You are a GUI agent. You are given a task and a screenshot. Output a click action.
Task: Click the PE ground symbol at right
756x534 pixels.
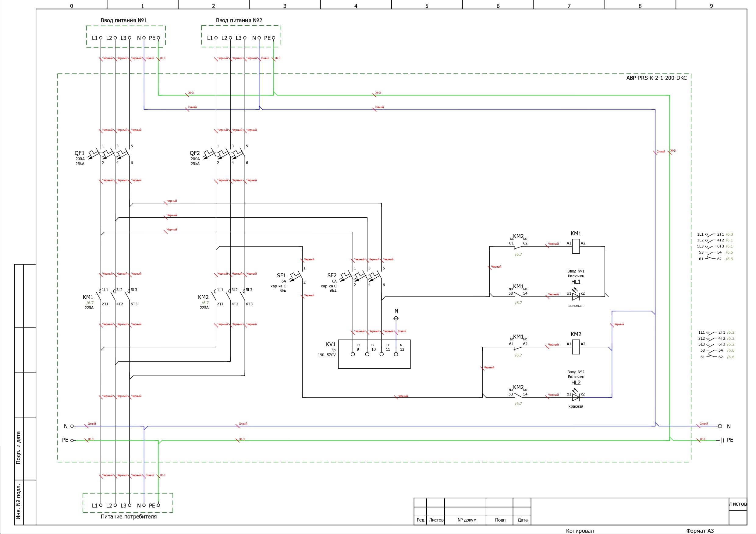pyautogui.click(x=722, y=440)
